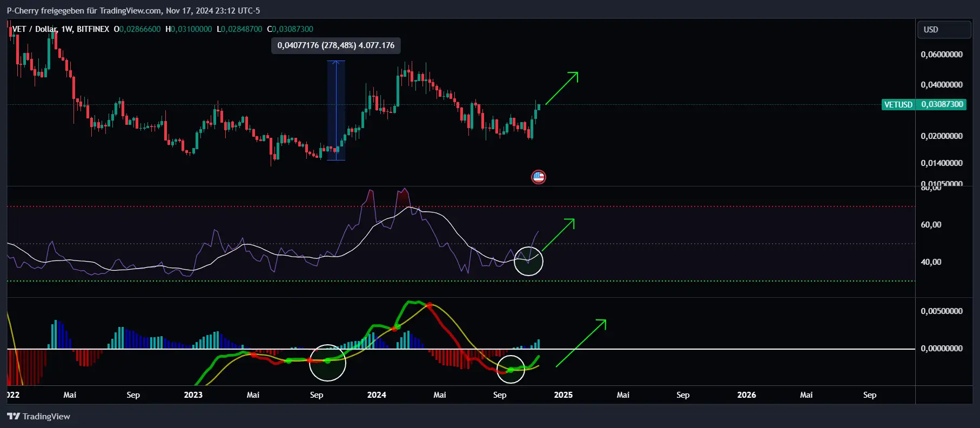
Task: Click the 2025 time axis label
Action: click(x=563, y=395)
